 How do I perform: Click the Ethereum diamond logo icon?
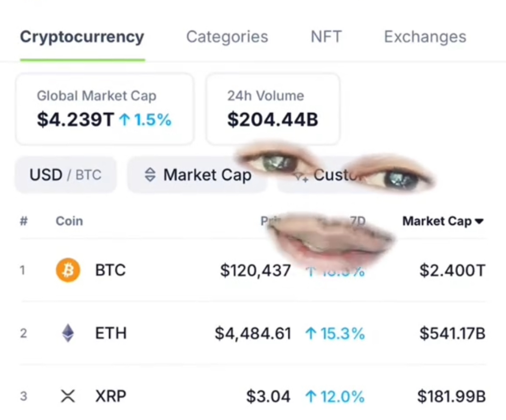pos(68,333)
